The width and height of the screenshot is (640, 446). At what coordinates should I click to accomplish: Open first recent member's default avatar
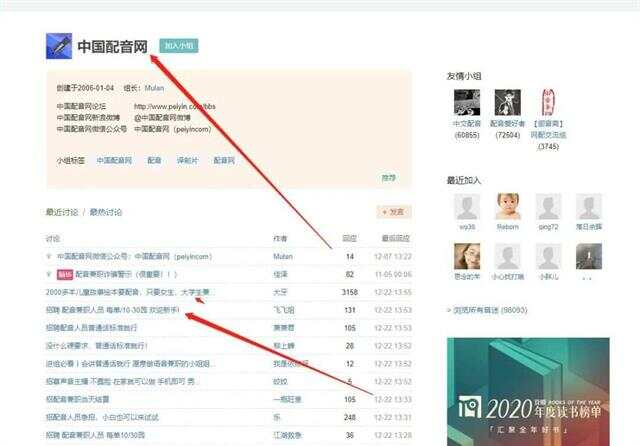click(467, 206)
